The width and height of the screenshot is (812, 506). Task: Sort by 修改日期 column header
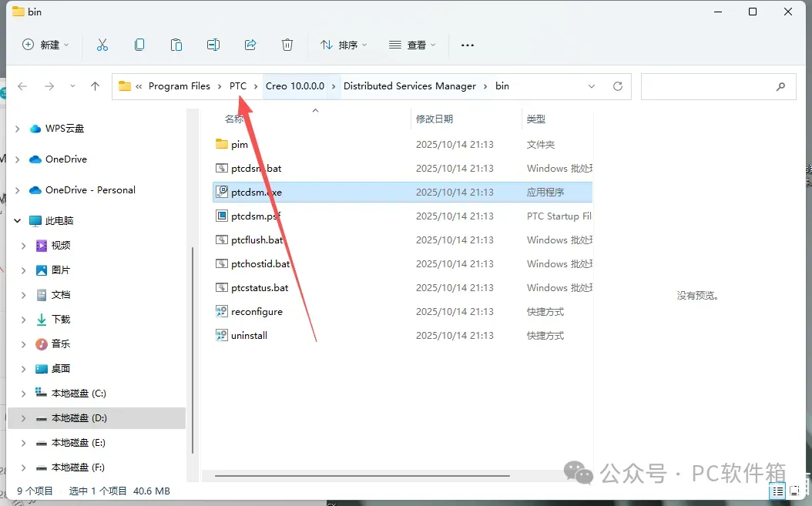(435, 119)
